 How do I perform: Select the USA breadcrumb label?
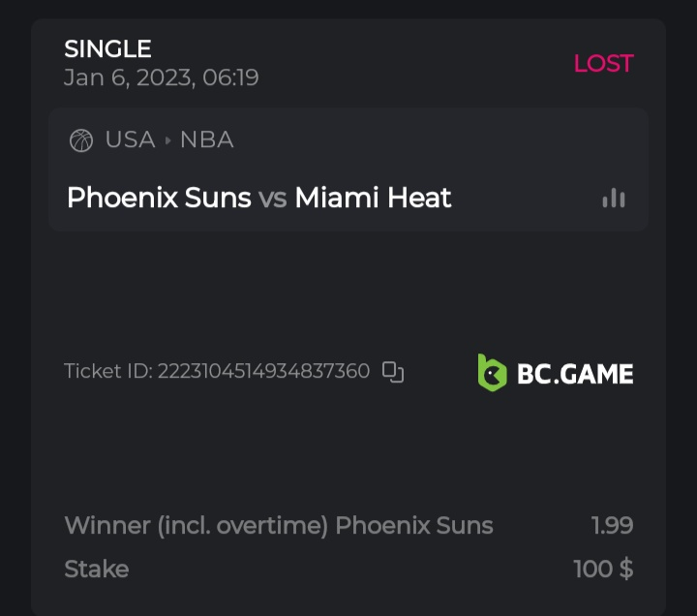pyautogui.click(x=130, y=139)
